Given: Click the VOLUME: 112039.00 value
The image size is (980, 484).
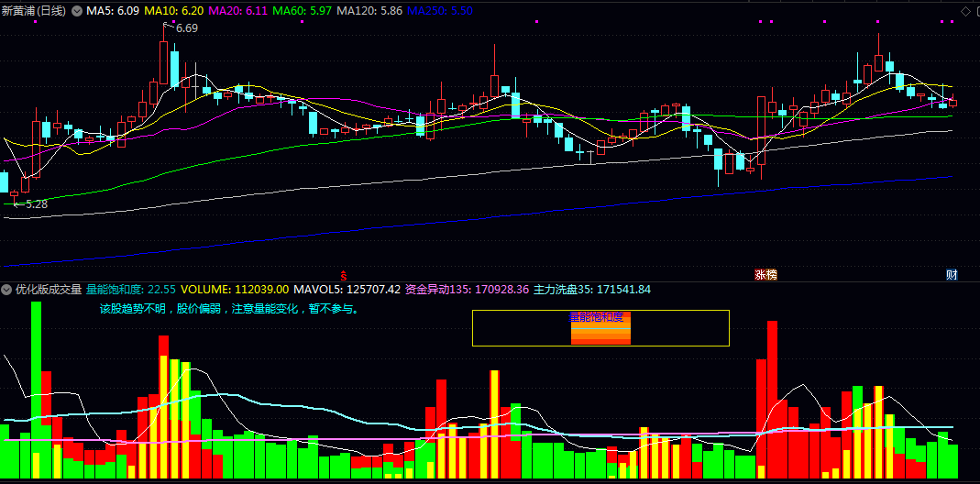Looking at the screenshot, I should (x=235, y=290).
